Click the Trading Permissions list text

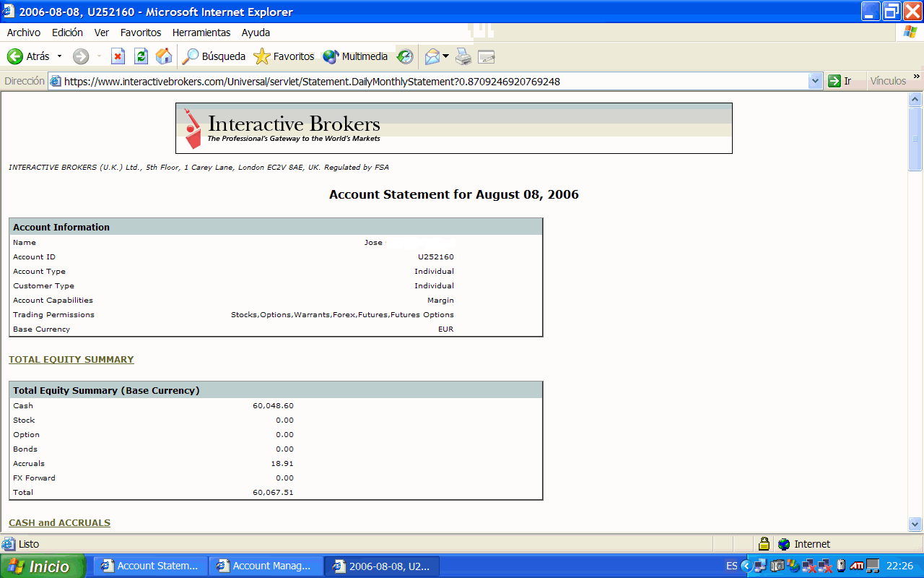(342, 315)
